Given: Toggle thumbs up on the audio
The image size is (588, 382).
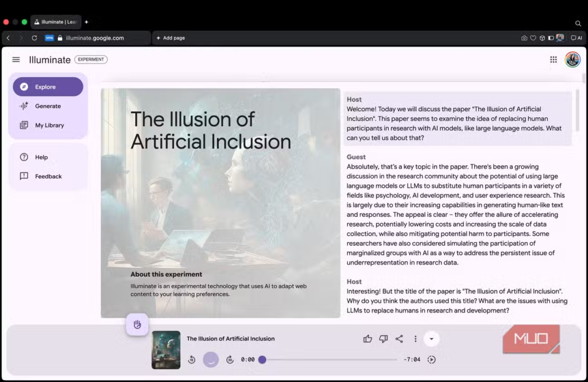Looking at the screenshot, I should (367, 339).
